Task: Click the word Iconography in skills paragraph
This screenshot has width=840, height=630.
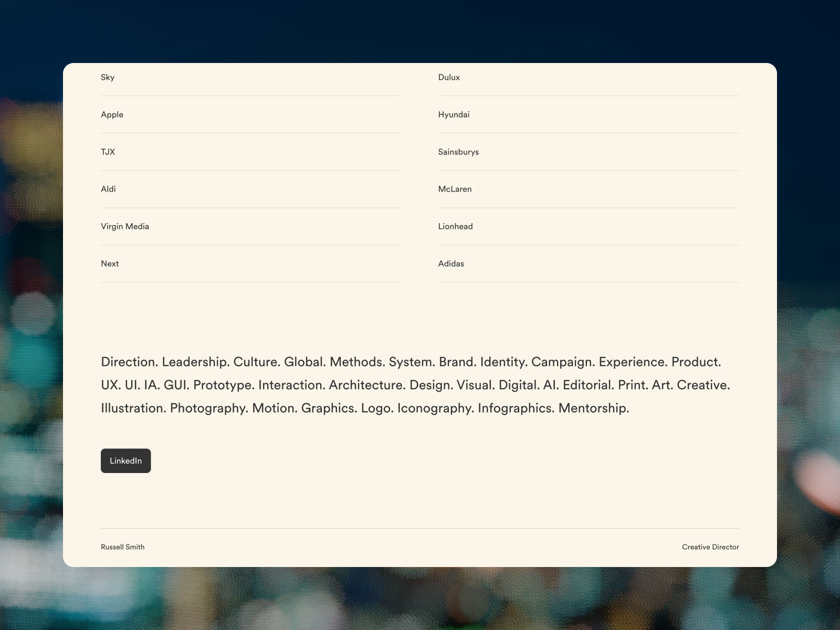Action: click(435, 408)
